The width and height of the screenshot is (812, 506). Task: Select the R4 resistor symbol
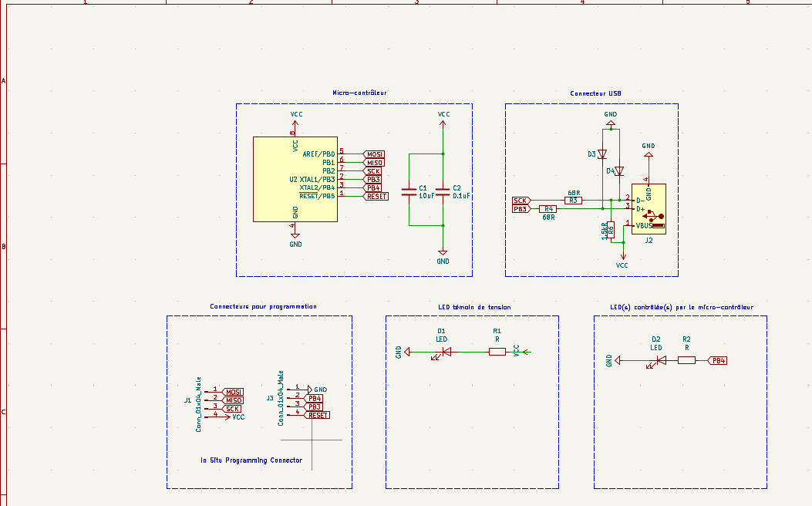[x=548, y=209]
